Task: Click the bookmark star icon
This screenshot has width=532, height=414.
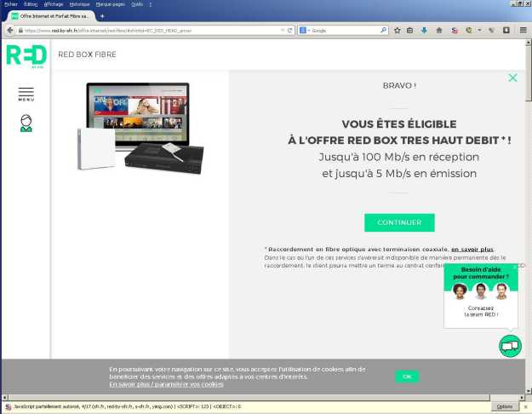Action: click(x=397, y=31)
